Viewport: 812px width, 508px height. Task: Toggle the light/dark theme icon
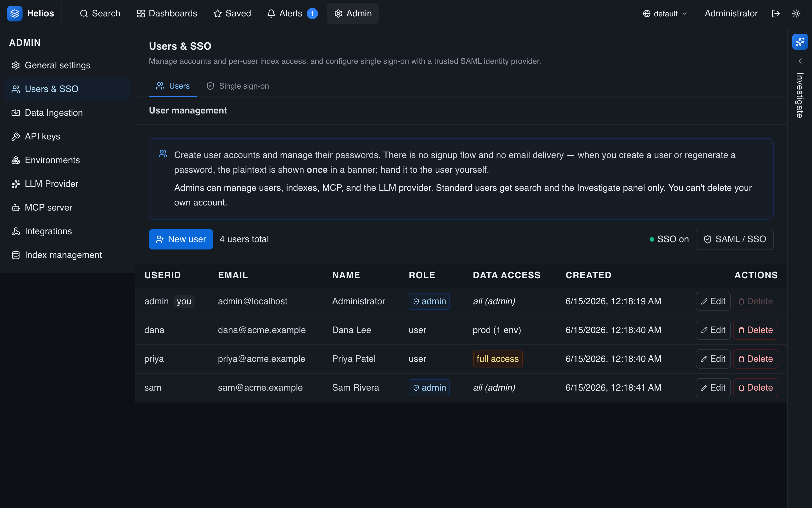click(x=796, y=14)
